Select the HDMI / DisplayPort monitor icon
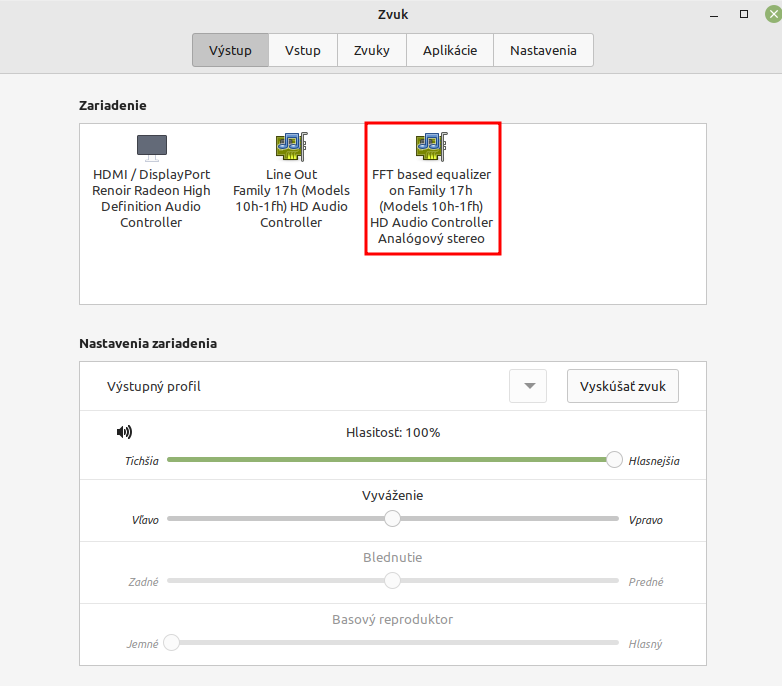Viewport: 782px width, 686px height. tap(152, 148)
